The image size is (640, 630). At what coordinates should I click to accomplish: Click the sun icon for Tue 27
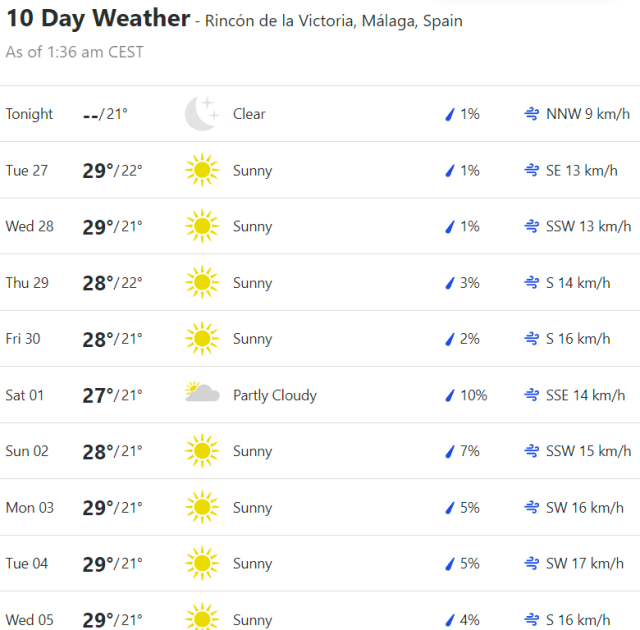point(202,171)
